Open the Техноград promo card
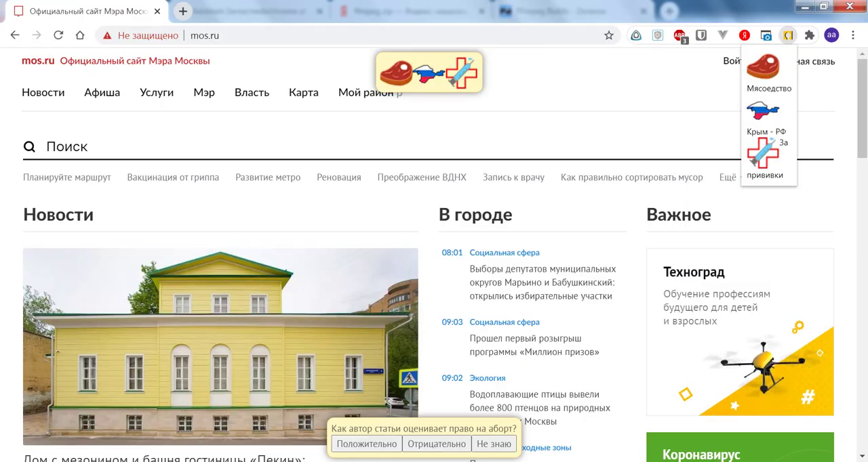The height and width of the screenshot is (462, 868). point(740,332)
